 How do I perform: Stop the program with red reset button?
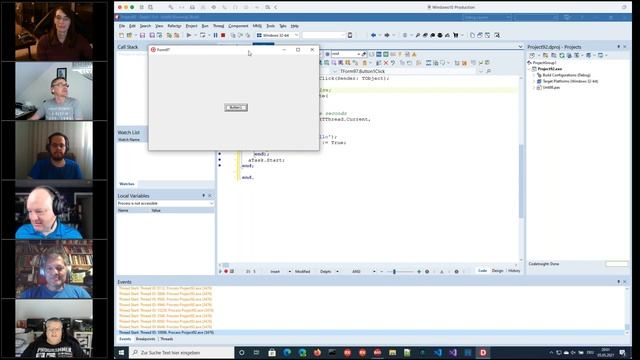223,36
